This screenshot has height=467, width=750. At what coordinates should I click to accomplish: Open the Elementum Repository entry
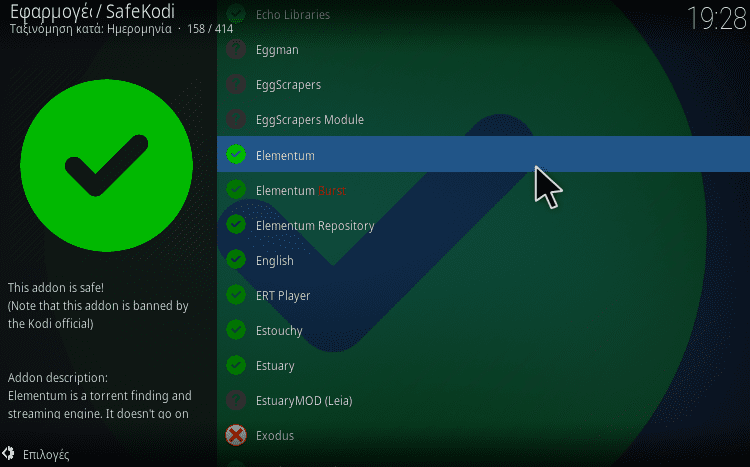[484, 224]
